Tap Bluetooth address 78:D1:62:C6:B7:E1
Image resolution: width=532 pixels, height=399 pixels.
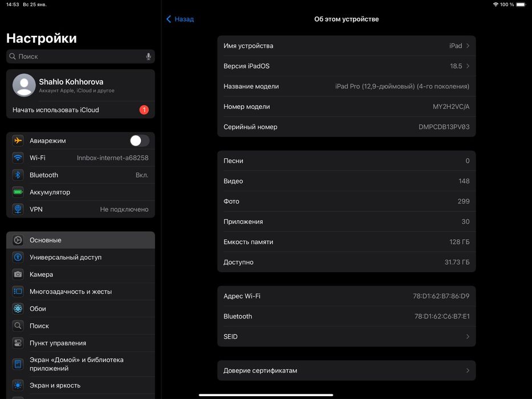coord(442,316)
